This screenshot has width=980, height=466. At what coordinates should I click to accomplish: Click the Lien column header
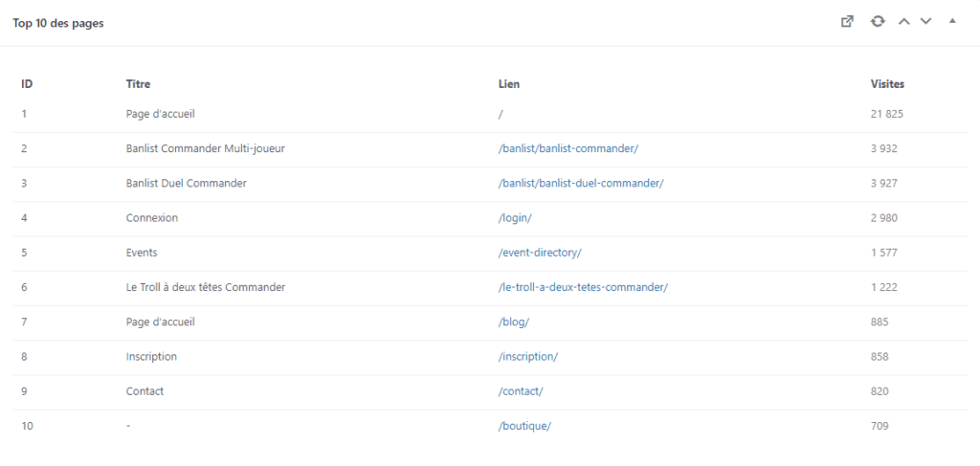click(509, 83)
